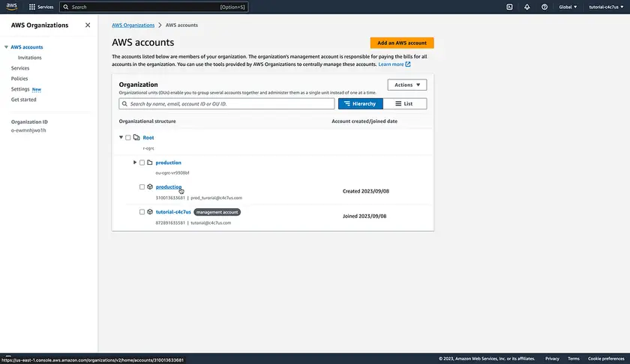This screenshot has width=630, height=364.
Task: Focus the organization search by name field
Action: click(x=226, y=103)
